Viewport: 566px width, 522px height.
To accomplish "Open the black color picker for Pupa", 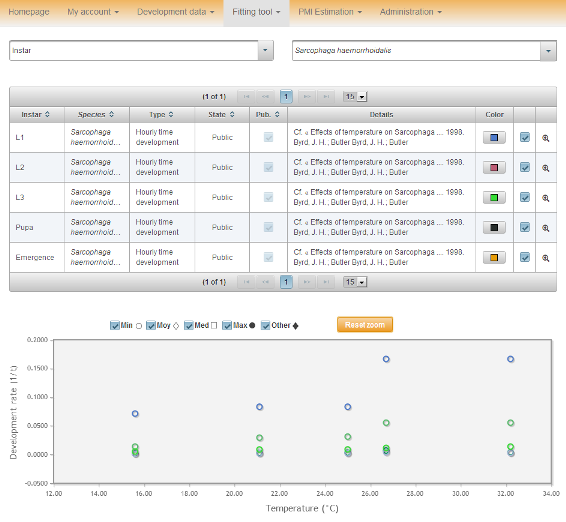I will pyautogui.click(x=494, y=227).
